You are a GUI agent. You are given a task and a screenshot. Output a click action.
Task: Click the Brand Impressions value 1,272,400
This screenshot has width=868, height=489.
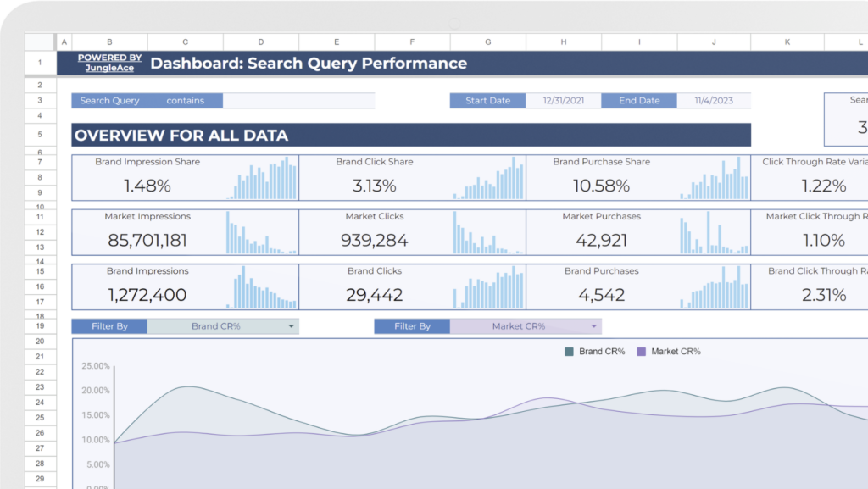pyautogui.click(x=147, y=295)
